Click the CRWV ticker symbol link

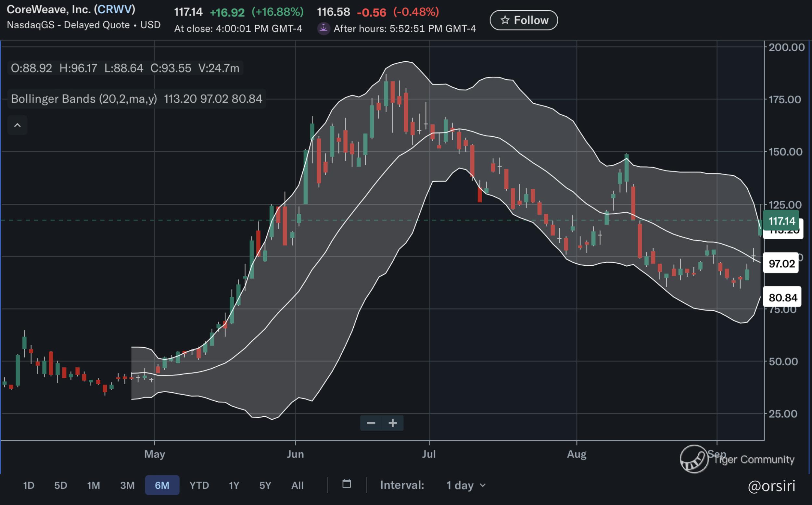click(x=115, y=9)
